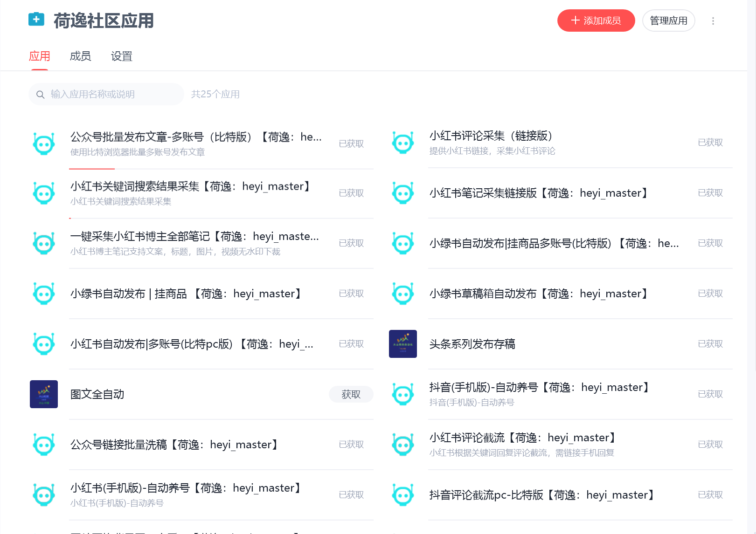Click robot icon for 小红书评论截流
Viewport: 756px width, 534px height.
(x=403, y=445)
